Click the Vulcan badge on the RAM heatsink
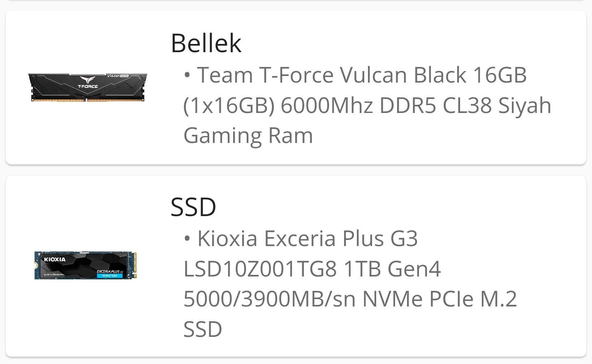The height and width of the screenshot is (364, 592). (118, 76)
